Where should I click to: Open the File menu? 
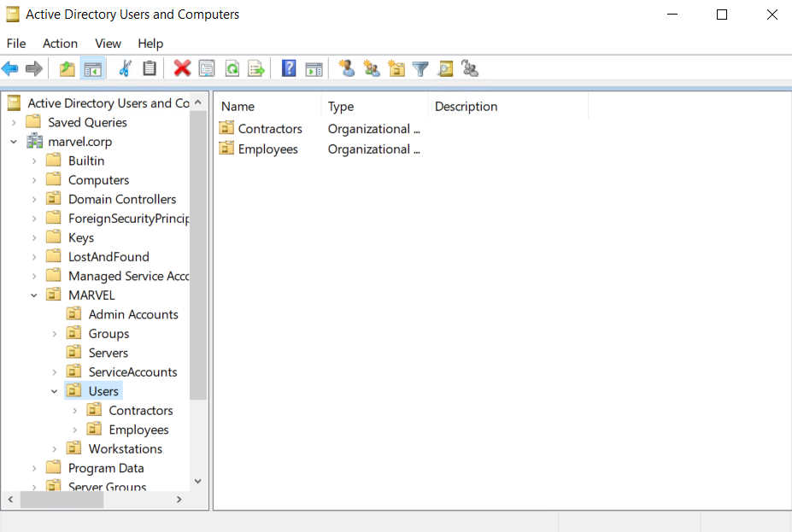pos(16,44)
